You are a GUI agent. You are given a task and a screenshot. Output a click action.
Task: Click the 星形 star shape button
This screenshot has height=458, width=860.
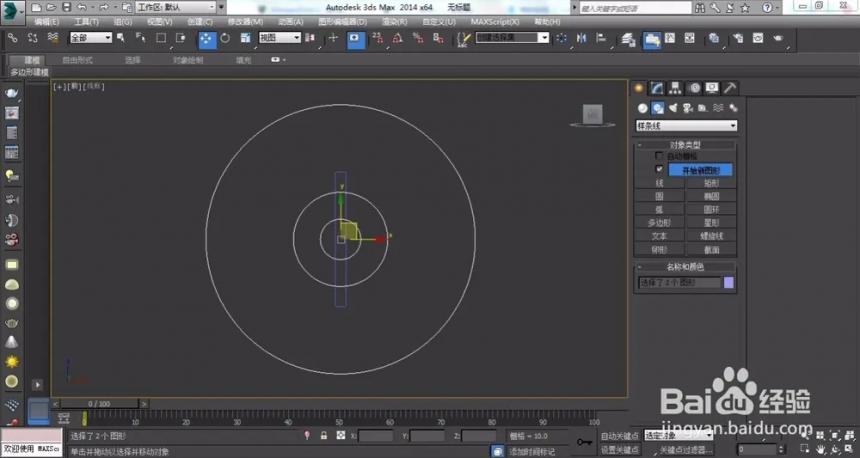pos(711,223)
